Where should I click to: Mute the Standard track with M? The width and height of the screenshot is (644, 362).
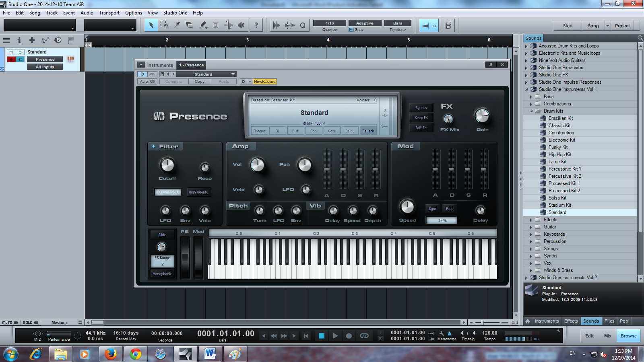click(11, 52)
